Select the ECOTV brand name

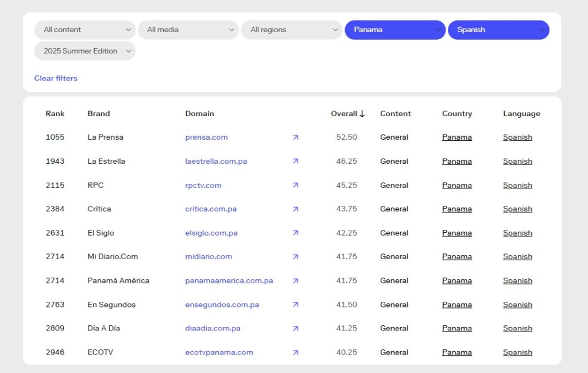pos(100,352)
